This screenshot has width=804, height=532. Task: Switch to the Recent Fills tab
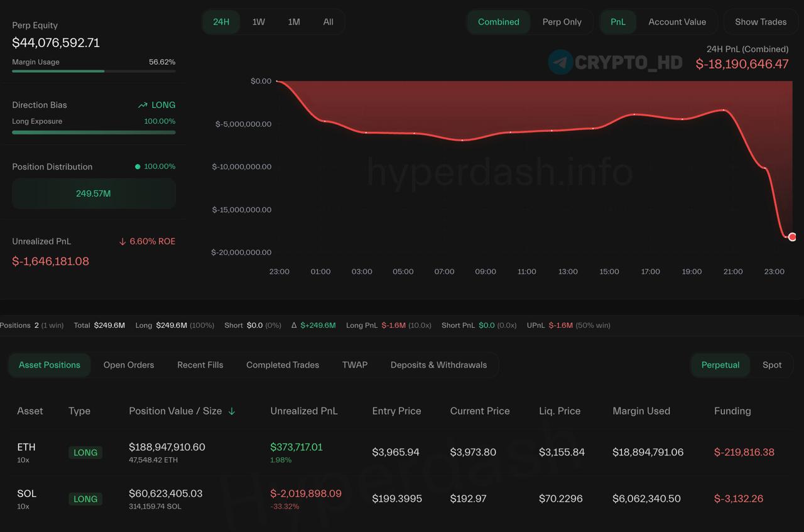[200, 365]
